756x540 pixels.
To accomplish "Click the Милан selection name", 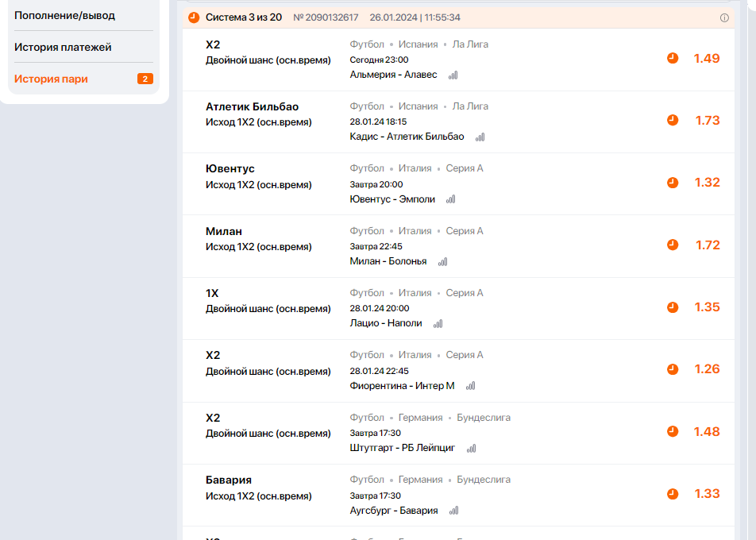I will pos(224,231).
